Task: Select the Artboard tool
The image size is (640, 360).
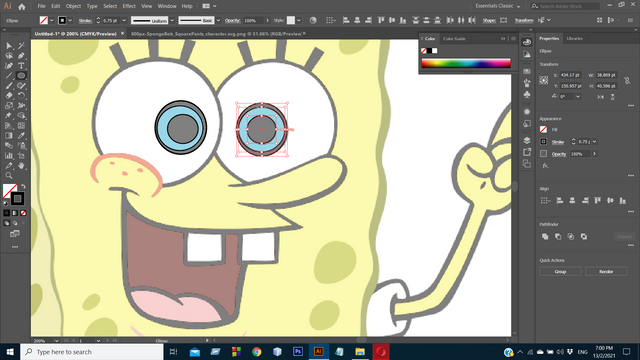Action: tap(21, 156)
